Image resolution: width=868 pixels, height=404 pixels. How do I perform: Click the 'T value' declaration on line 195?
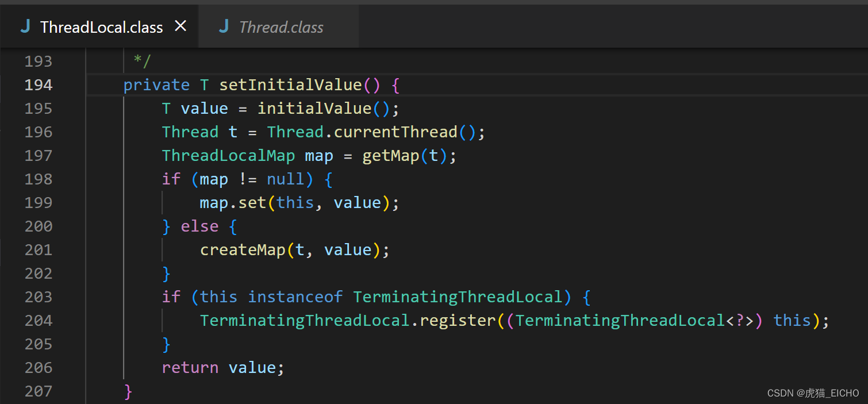pyautogui.click(x=195, y=109)
